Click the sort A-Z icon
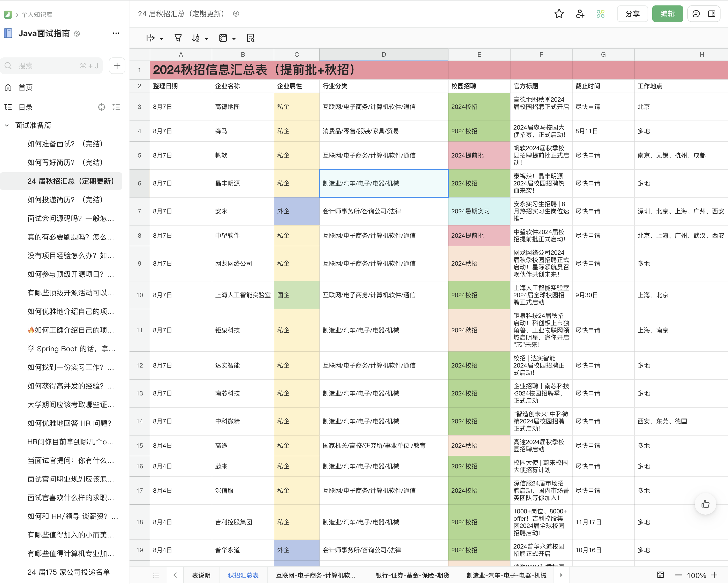Image resolution: width=728 pixels, height=584 pixels. point(195,38)
